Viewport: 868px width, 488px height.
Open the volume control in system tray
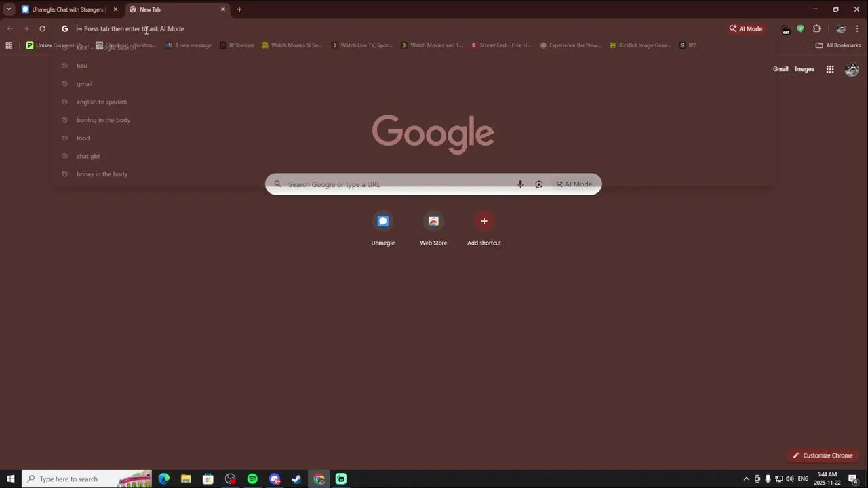[789, 479]
